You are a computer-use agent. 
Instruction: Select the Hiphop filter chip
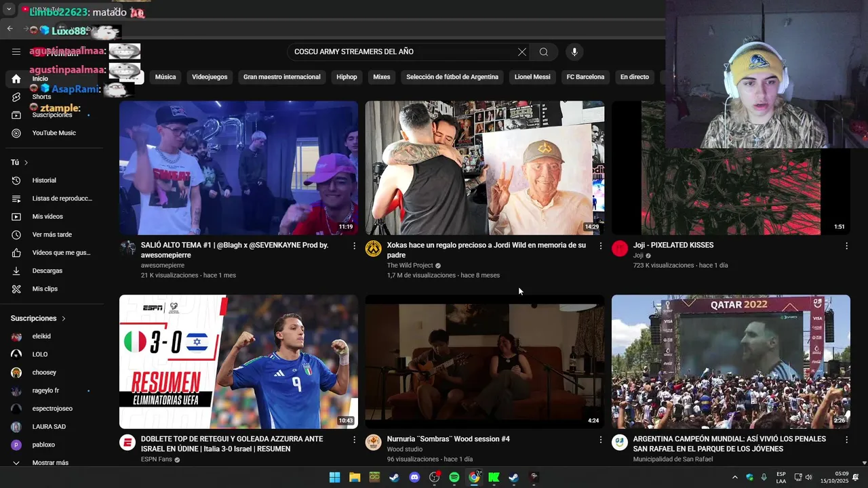tap(347, 77)
